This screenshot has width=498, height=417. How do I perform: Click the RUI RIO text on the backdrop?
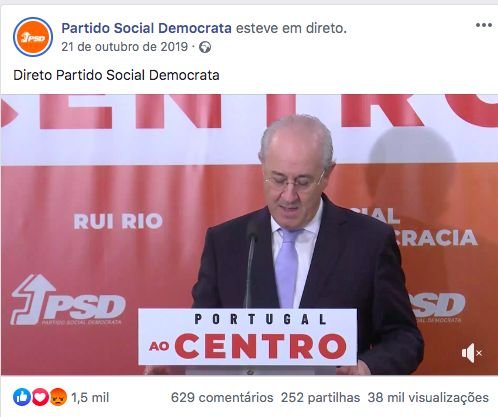pyautogui.click(x=118, y=221)
